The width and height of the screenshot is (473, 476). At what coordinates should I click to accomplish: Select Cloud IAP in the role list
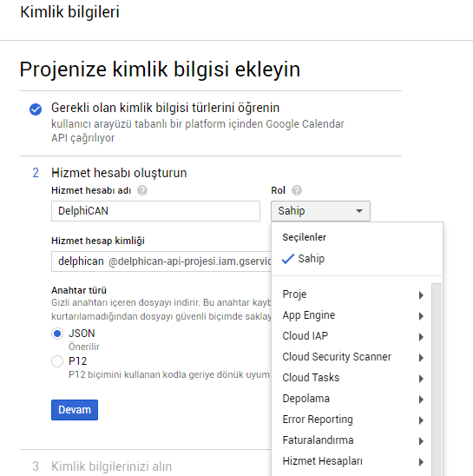[x=351, y=336]
